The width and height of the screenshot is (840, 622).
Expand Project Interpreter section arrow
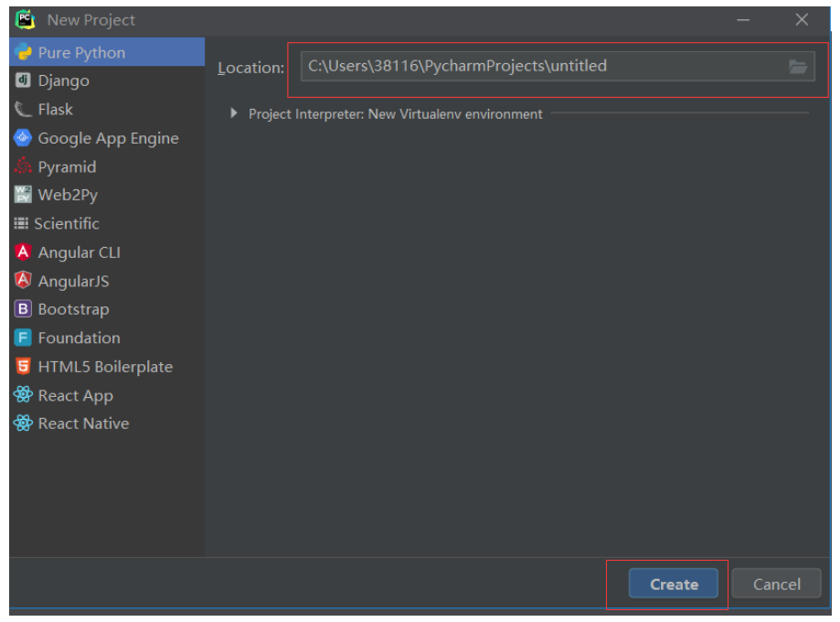234,113
